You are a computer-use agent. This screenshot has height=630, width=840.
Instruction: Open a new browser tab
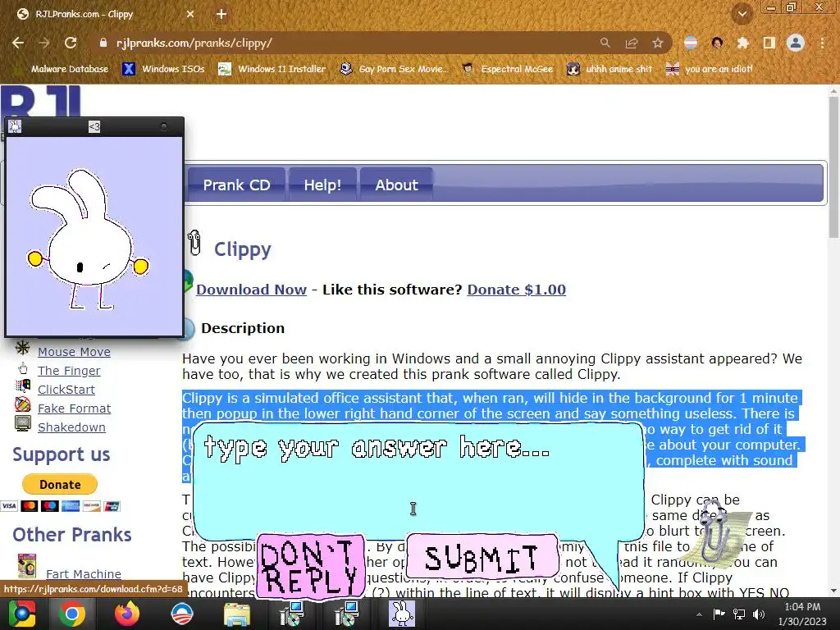point(221,15)
